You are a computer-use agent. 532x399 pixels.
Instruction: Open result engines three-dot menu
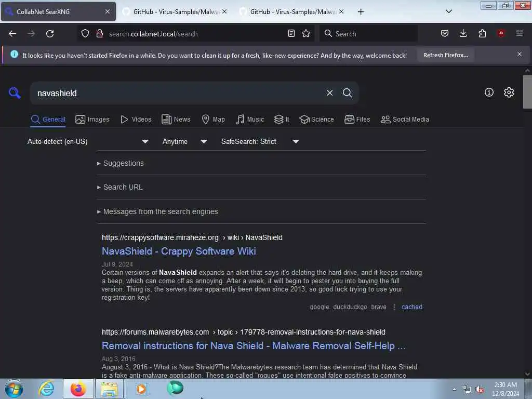[x=394, y=307]
